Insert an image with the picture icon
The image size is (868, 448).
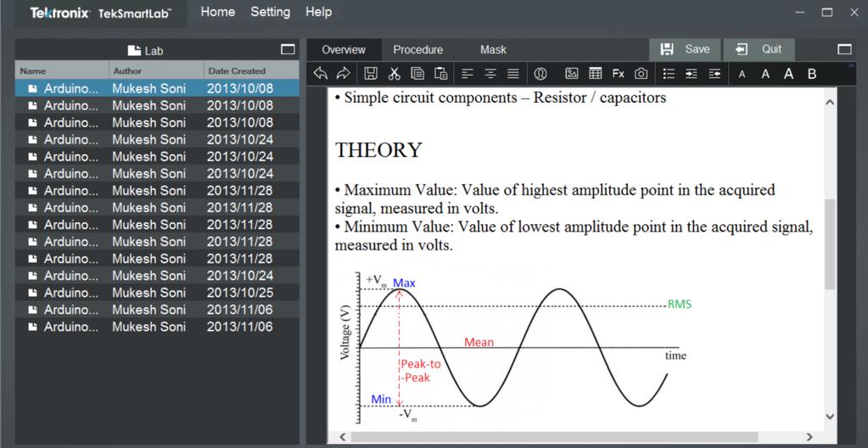point(571,74)
